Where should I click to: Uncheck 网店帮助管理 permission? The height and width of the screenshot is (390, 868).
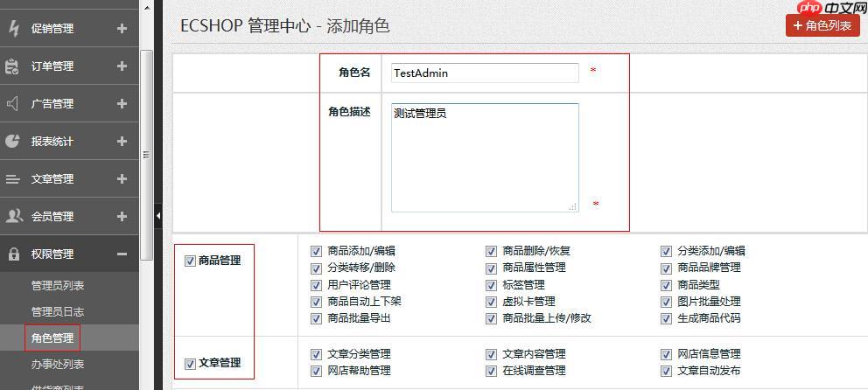pos(316,371)
